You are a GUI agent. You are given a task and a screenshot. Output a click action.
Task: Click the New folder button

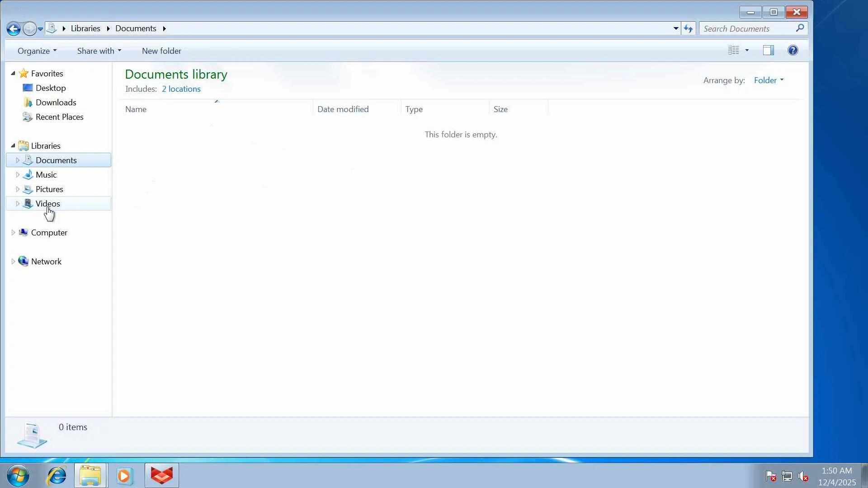click(161, 51)
